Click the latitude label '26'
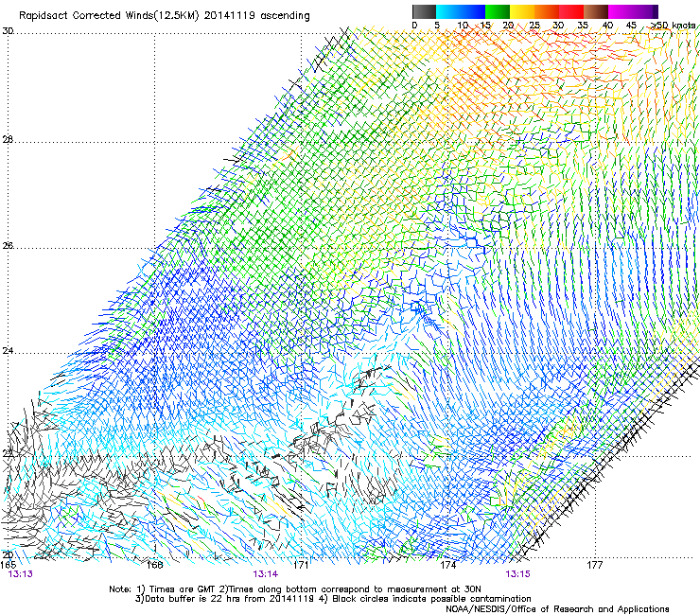The height and width of the screenshot is (615, 700). [x=8, y=246]
